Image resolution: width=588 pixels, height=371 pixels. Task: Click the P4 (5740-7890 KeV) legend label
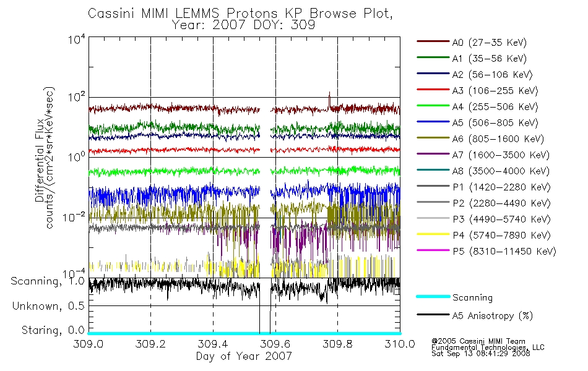click(501, 236)
